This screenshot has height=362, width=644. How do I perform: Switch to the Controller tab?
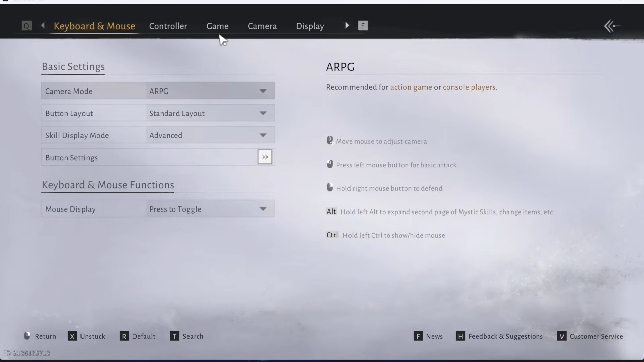tap(168, 26)
